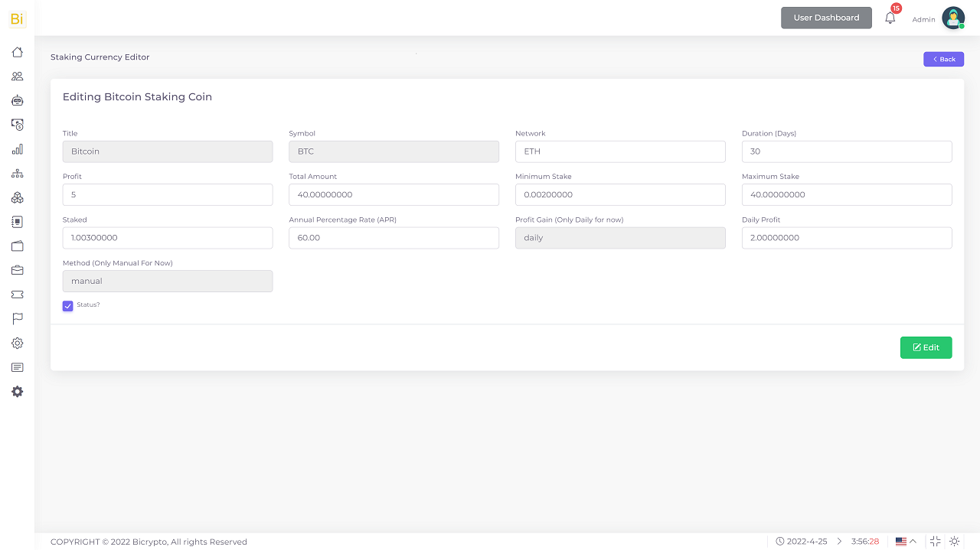Toggle fullscreen mode in footer
Viewport: 980px width, 550px height.
point(935,542)
